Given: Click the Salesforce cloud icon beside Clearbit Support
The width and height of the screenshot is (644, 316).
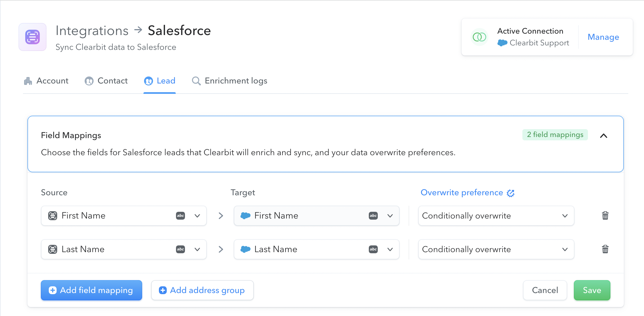Looking at the screenshot, I should pos(502,43).
